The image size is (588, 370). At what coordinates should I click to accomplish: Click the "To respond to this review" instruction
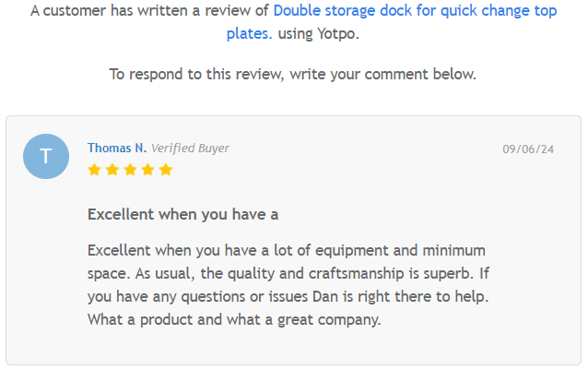pyautogui.click(x=292, y=74)
